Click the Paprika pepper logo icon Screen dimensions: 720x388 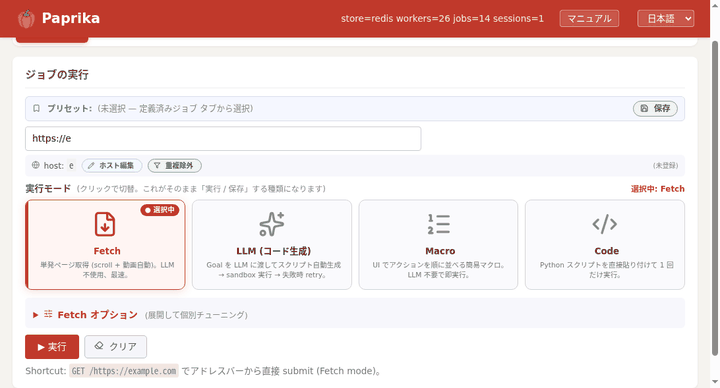tap(26, 19)
